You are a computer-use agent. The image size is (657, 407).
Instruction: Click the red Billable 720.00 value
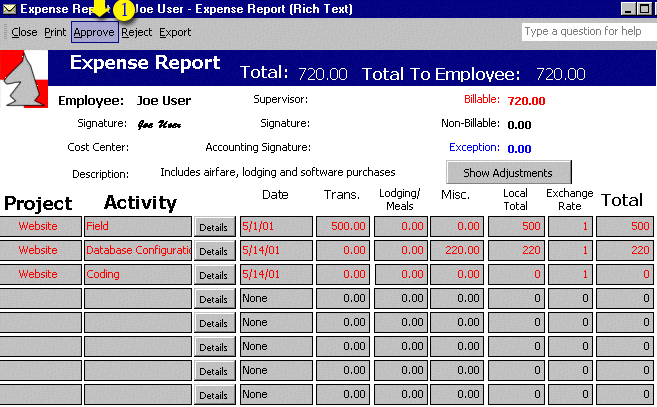coord(526,101)
